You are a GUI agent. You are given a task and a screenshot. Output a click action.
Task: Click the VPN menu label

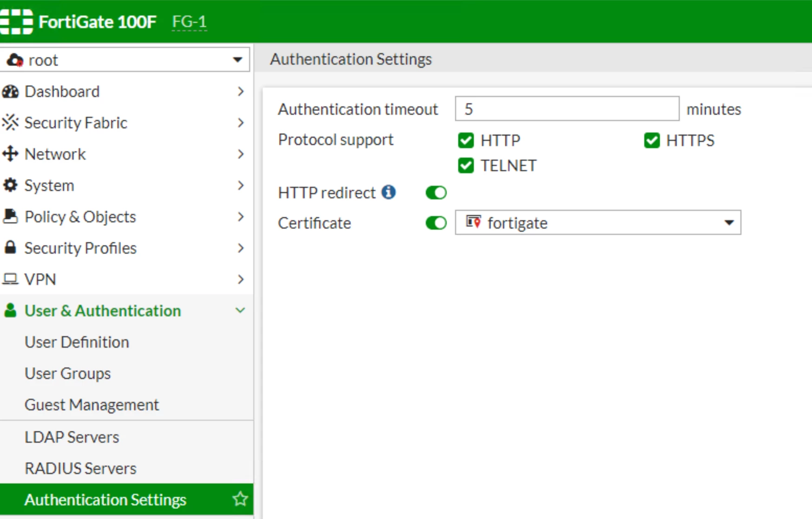40,279
